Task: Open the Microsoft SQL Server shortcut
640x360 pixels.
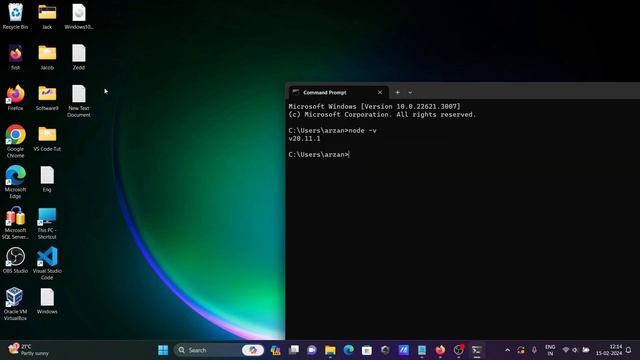Action: [16, 222]
